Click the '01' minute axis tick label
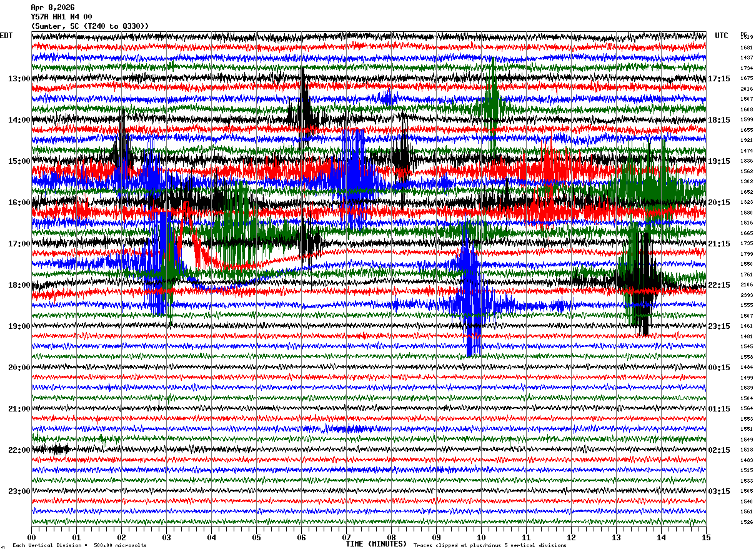This screenshot has height=554, width=756. pyautogui.click(x=76, y=537)
